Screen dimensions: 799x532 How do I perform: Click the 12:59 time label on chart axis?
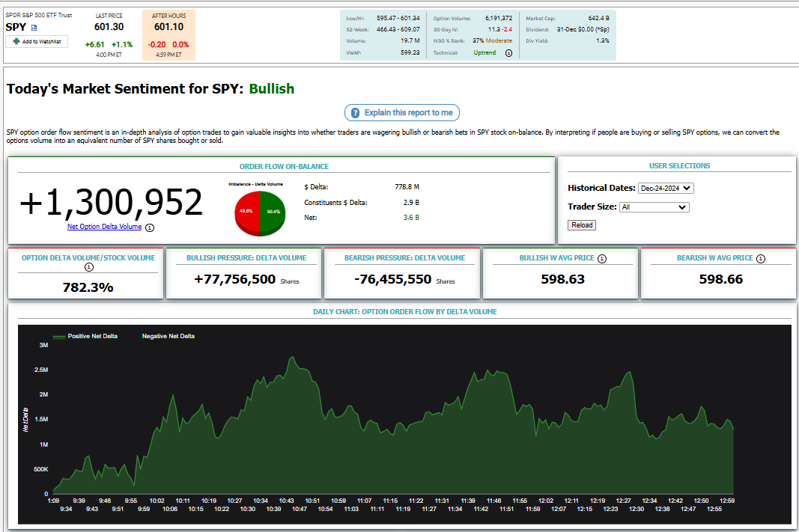[x=727, y=501]
